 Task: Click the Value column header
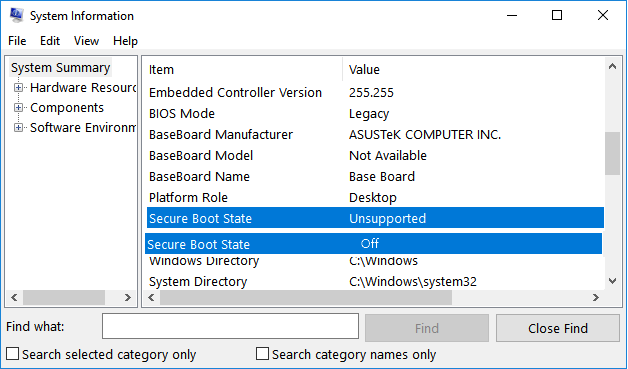(474, 69)
